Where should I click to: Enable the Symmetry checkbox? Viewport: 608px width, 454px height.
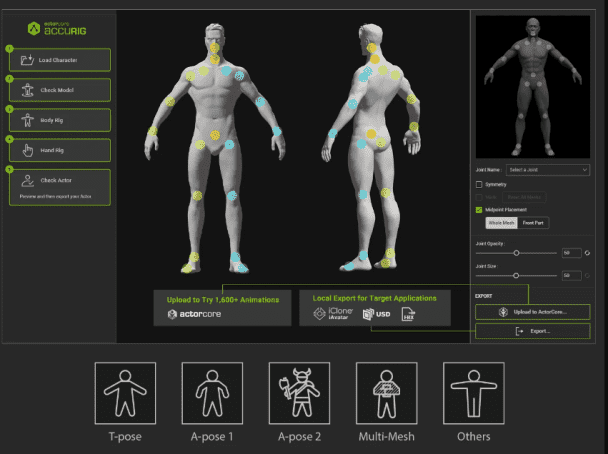[x=479, y=184]
